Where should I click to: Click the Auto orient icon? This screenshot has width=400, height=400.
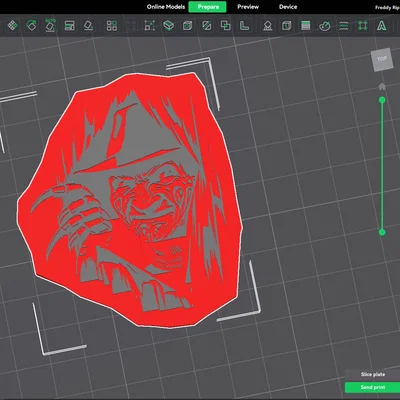click(x=50, y=25)
